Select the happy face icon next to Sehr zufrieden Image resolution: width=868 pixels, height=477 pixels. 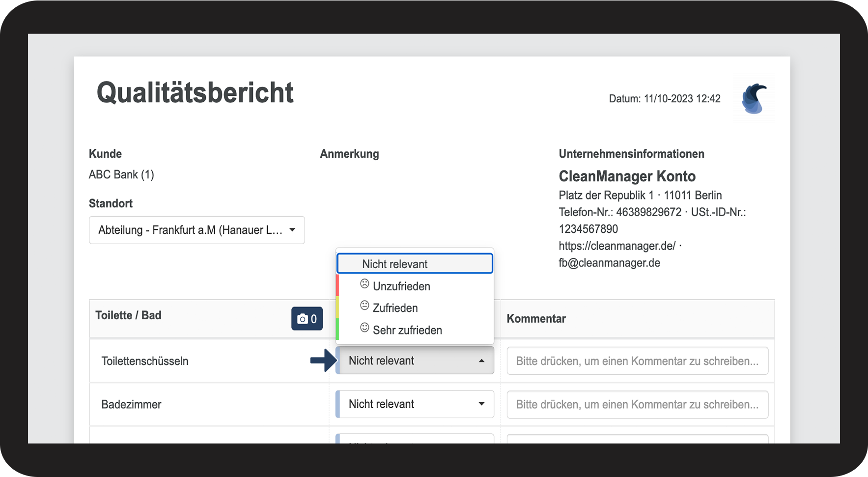click(364, 328)
